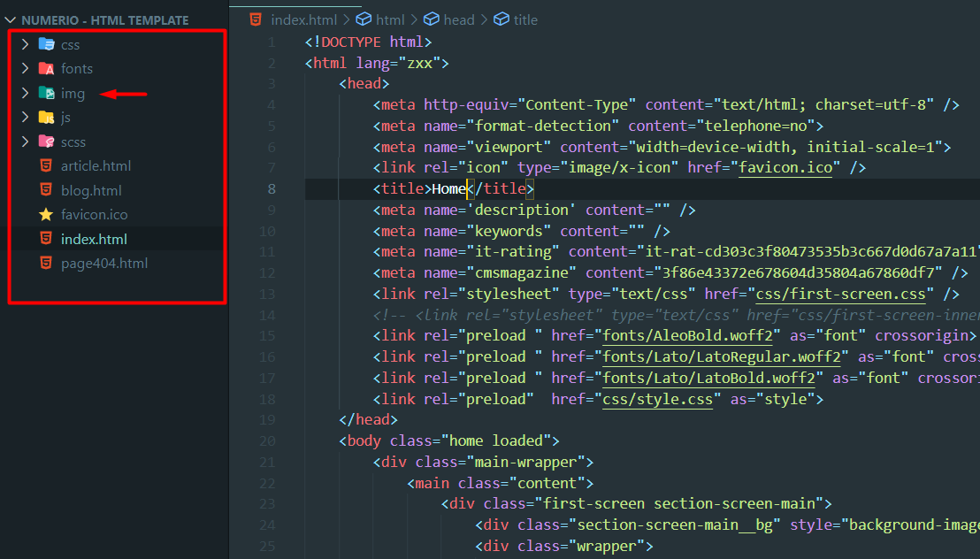Click the head breadcrumb segment

click(459, 20)
